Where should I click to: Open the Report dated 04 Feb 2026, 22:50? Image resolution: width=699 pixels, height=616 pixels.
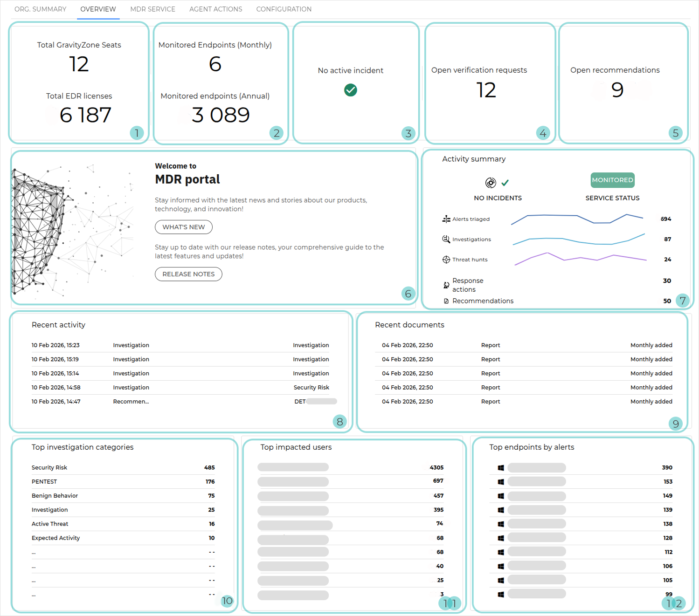490,345
